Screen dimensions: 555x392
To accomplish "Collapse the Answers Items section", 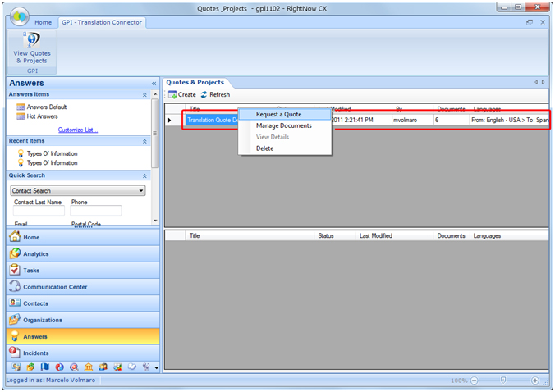I will (x=145, y=94).
